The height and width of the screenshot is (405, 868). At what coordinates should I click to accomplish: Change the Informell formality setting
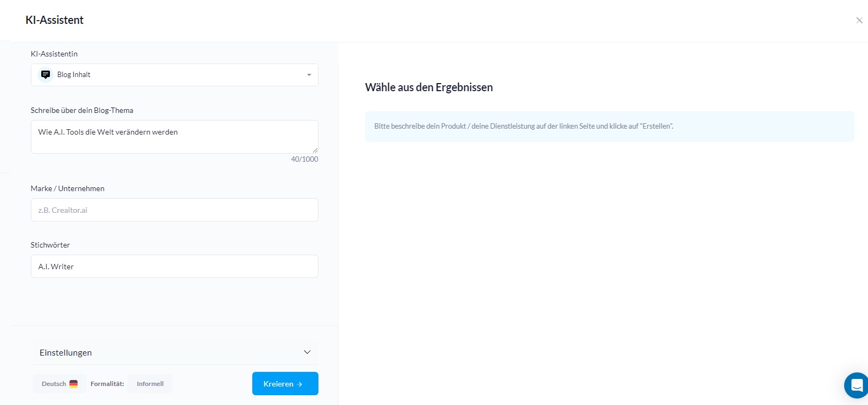tap(150, 384)
